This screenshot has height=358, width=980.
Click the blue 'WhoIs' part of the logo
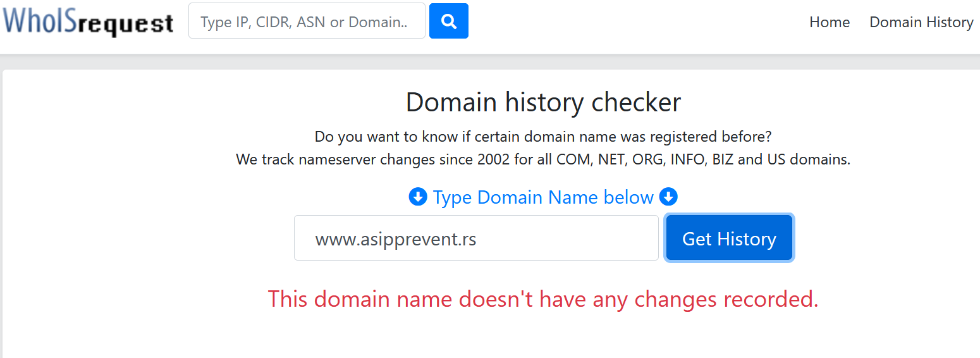[x=41, y=21]
